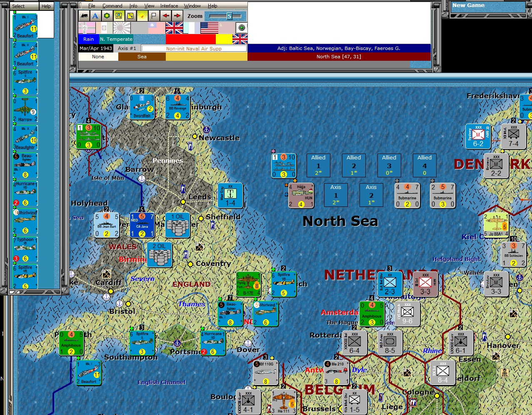Toggle the highlighted 1-4 hex info button
Screen dimensions: 532x415
(x=120, y=15)
